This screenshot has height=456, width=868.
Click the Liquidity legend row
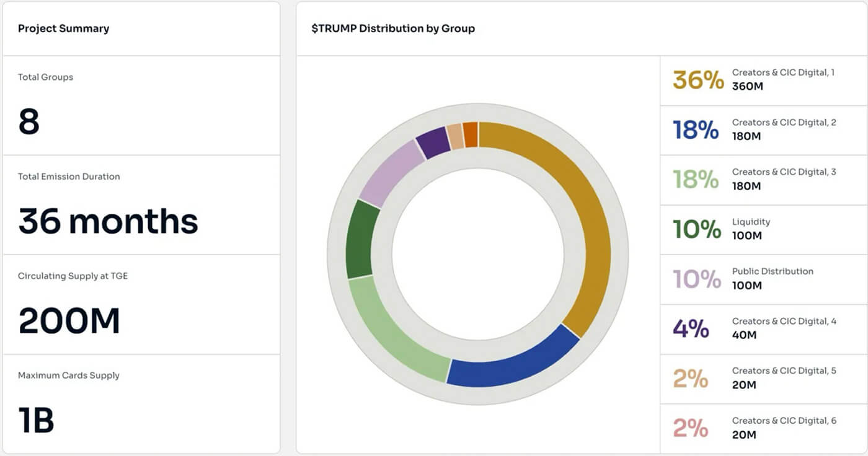click(763, 229)
